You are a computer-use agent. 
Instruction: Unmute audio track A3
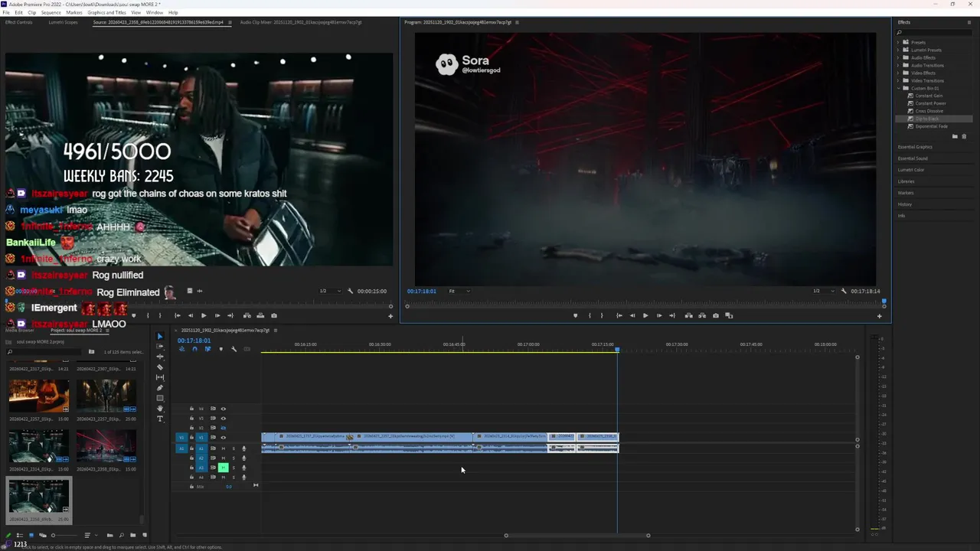[x=224, y=468]
